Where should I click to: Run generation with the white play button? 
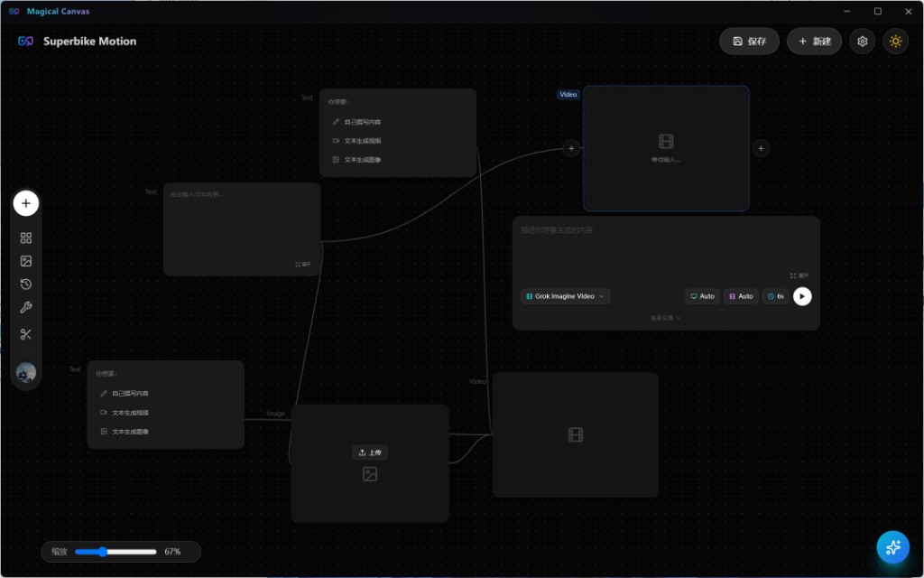802,296
